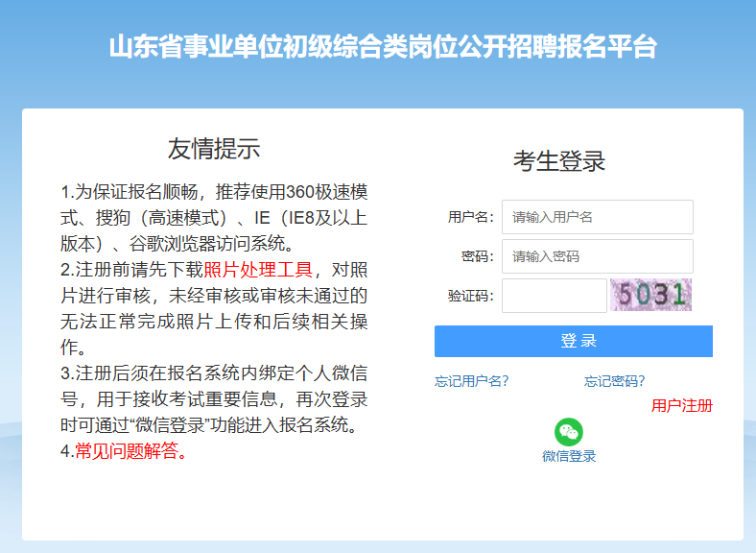This screenshot has width=756, height=553.
Task: Click the 考生登录 heading
Action: pos(559,160)
